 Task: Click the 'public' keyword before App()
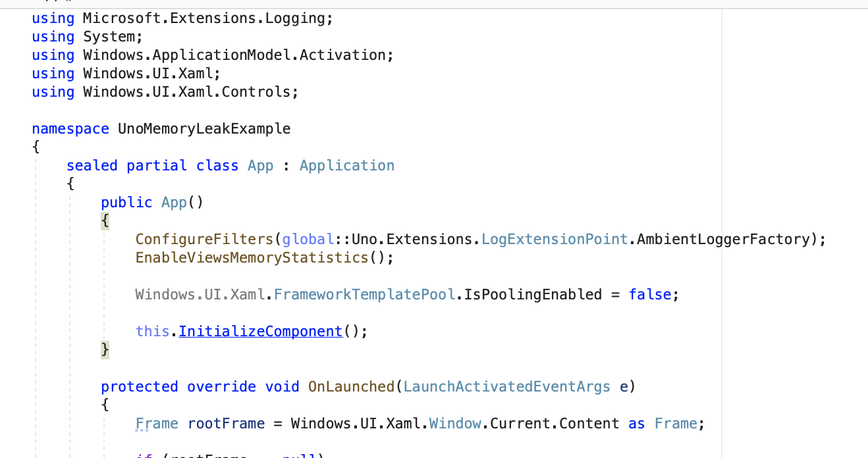(126, 202)
